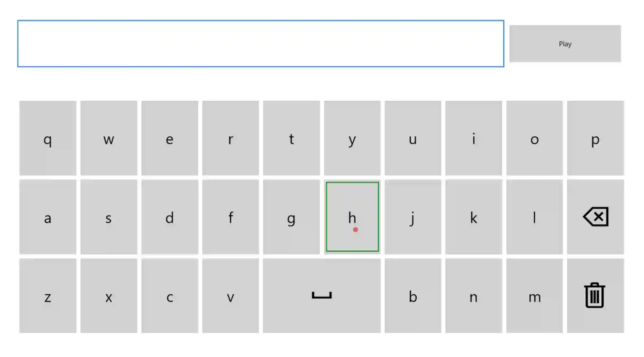644x357 pixels.
Task: Click the z key
Action: [x=48, y=295]
